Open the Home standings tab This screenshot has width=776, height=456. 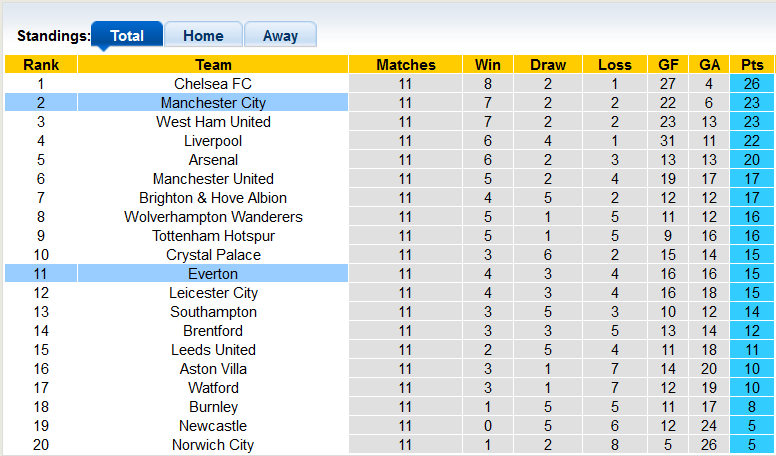click(203, 36)
